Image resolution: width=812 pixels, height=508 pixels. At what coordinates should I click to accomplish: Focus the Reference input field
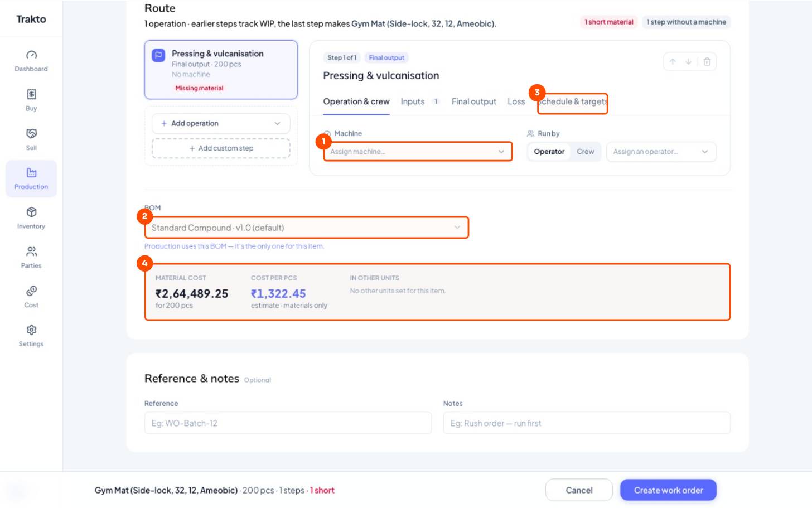coord(288,423)
